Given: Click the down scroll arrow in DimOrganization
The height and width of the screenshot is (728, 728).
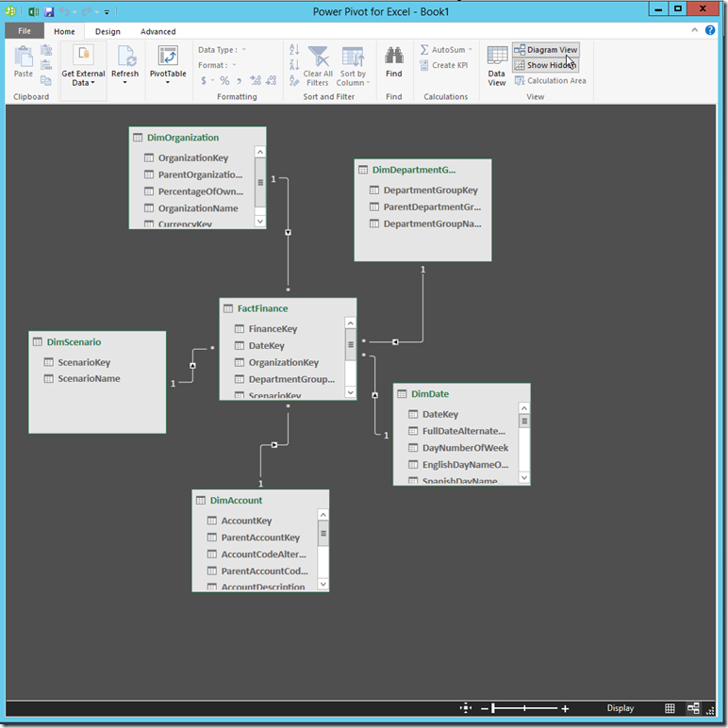Looking at the screenshot, I should click(x=260, y=221).
